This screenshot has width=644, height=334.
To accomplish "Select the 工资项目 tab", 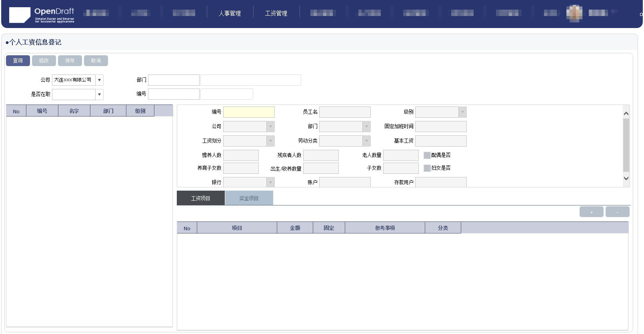I will pyautogui.click(x=200, y=198).
